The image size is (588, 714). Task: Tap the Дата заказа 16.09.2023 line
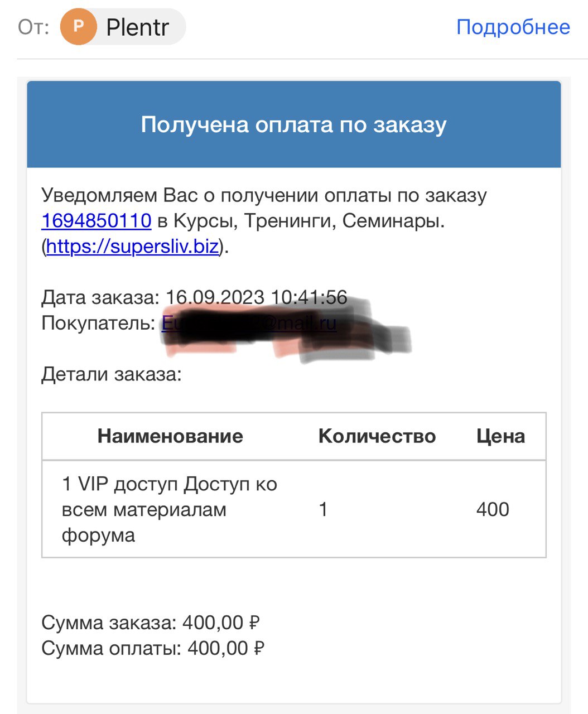click(x=194, y=297)
